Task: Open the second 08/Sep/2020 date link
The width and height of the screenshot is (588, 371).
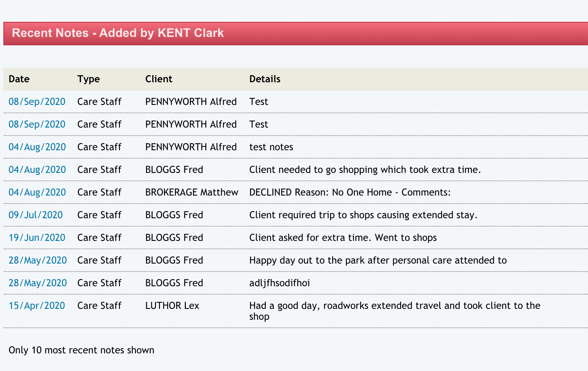Action: (37, 124)
